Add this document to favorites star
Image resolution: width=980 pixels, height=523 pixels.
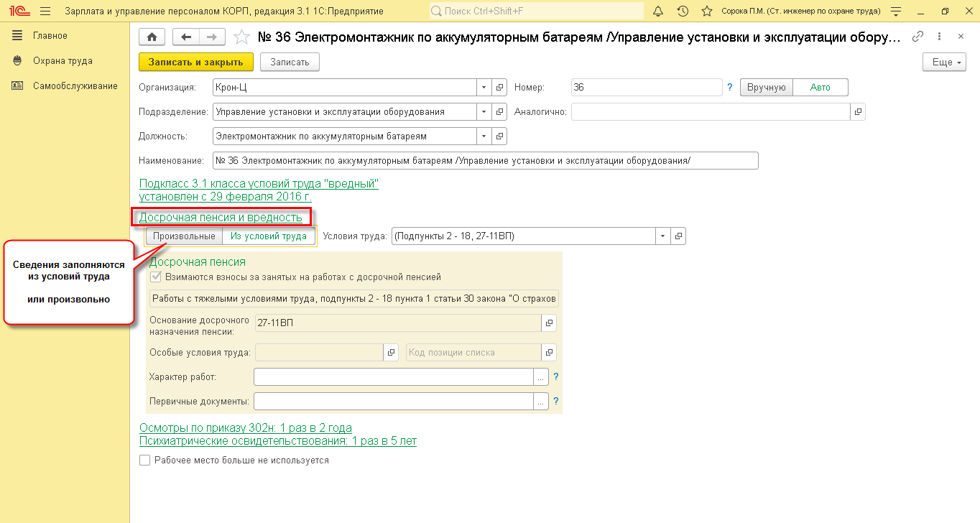242,37
